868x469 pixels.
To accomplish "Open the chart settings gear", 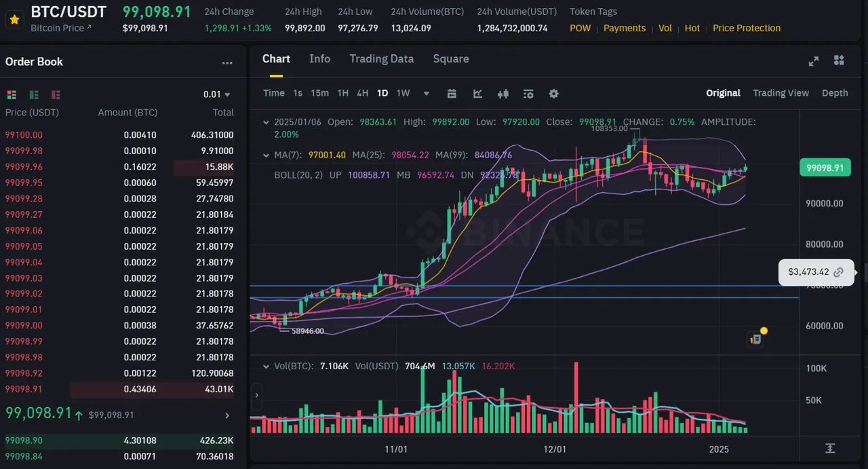I will coord(553,94).
